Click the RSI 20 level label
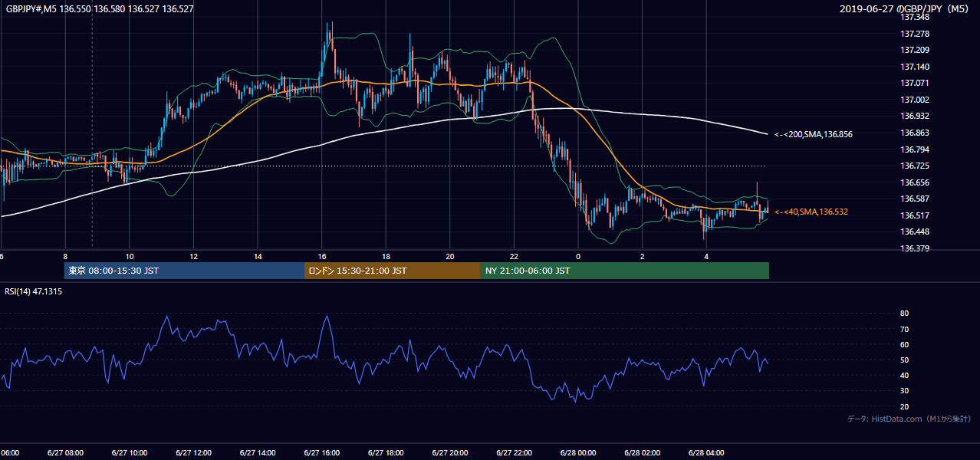Viewport: 980px width, 460px height. pyautogui.click(x=904, y=406)
